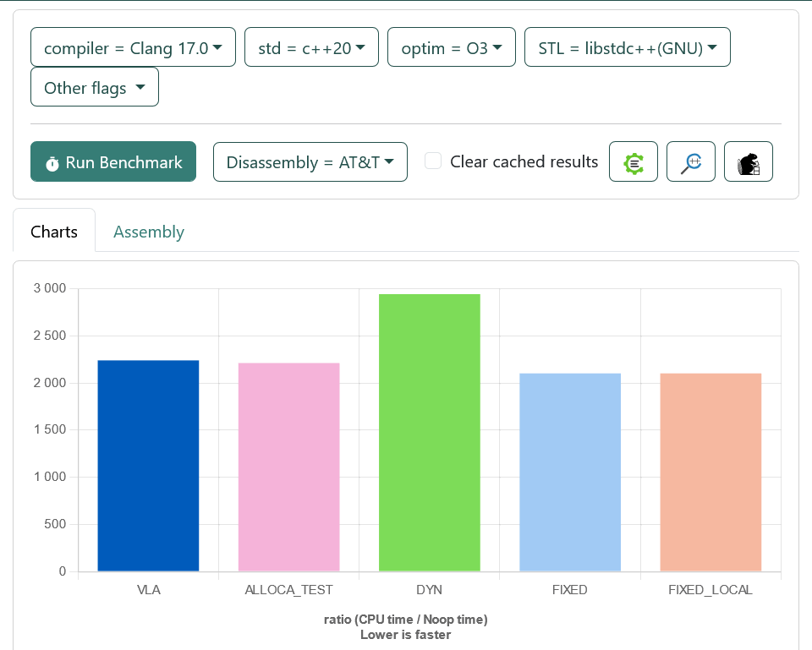Click the Clear cached results label

point(524,161)
